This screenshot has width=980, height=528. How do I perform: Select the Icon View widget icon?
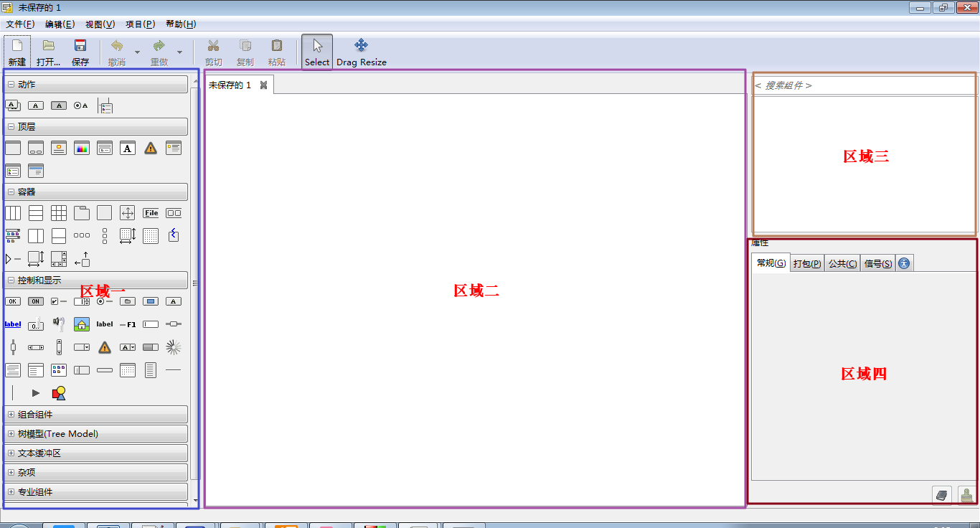[59, 370]
